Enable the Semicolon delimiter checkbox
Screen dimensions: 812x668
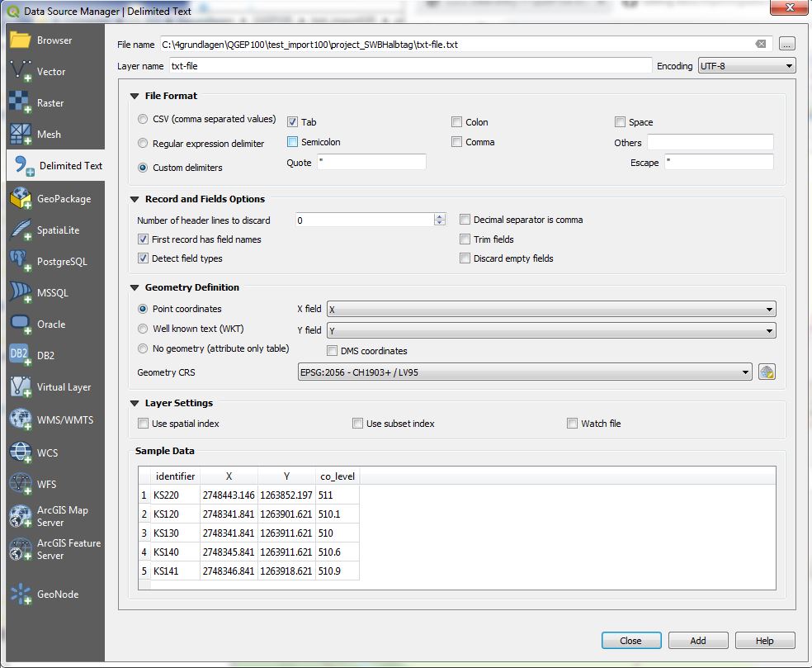coord(293,141)
